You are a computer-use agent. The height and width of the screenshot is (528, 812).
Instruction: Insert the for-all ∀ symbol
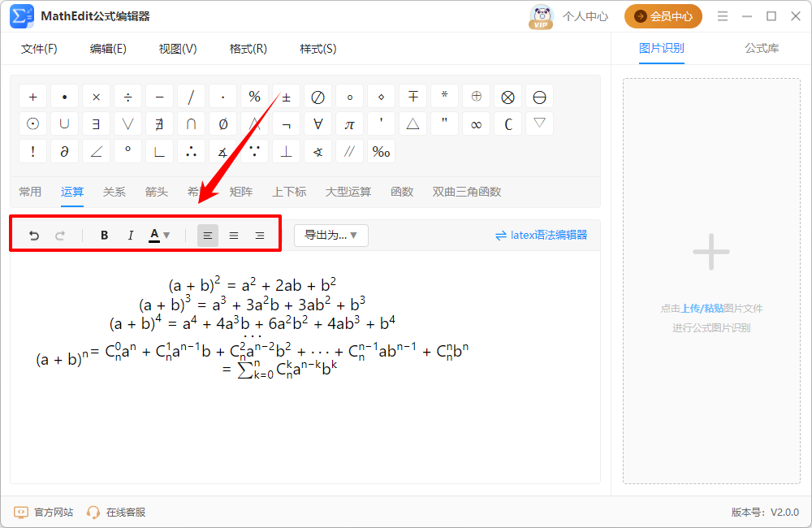tap(318, 124)
